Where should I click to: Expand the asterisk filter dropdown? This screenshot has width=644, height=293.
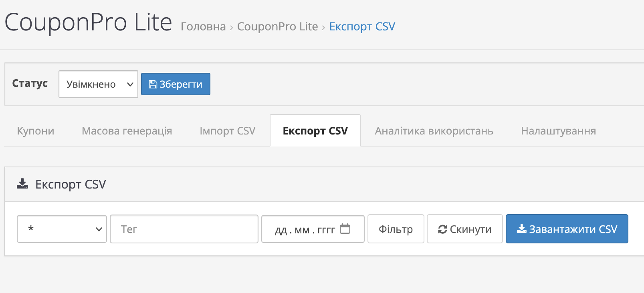[x=62, y=229]
